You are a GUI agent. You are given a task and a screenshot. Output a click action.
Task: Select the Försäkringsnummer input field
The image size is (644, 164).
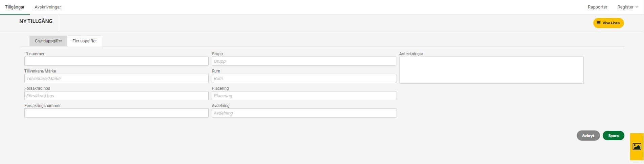coord(116,113)
